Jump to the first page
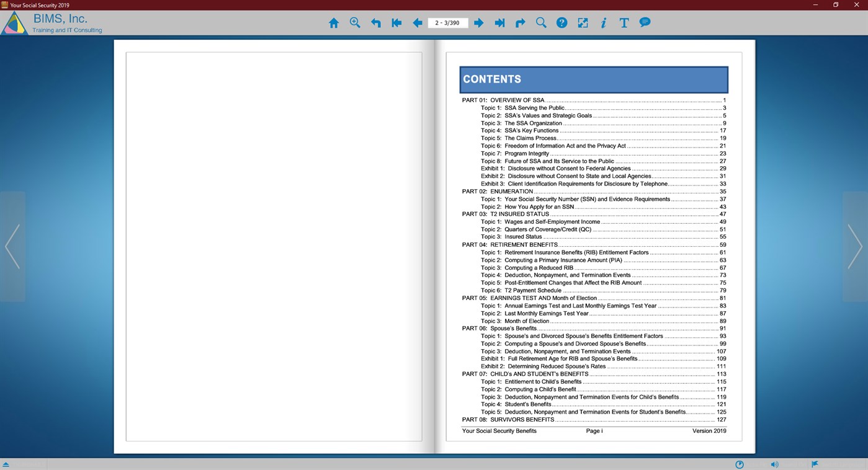This screenshot has height=470, width=868. coord(396,23)
